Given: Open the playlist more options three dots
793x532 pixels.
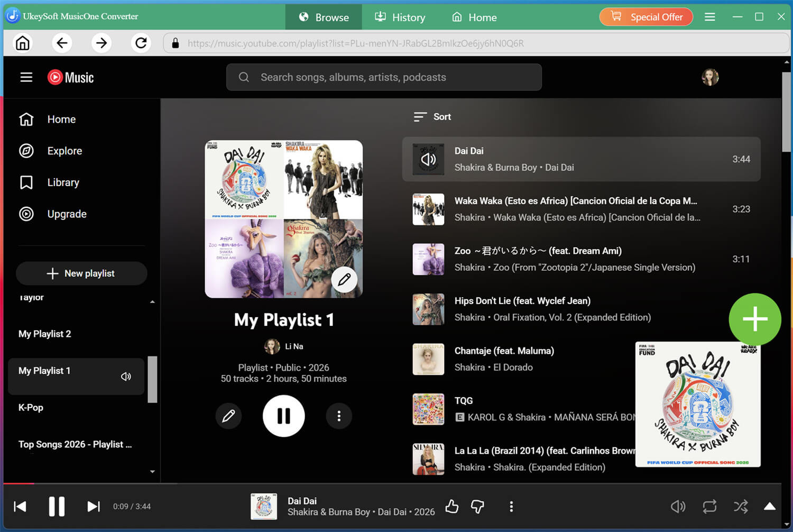Looking at the screenshot, I should 339,416.
